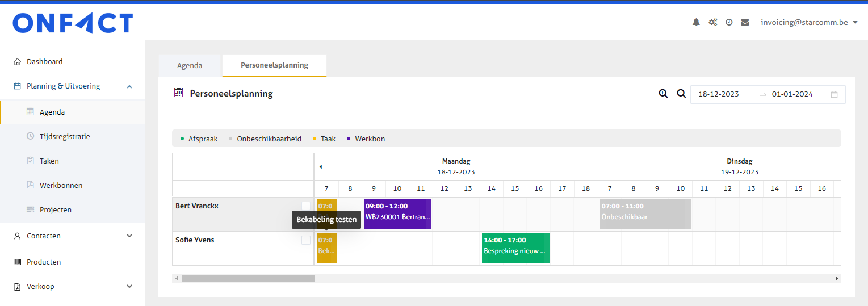Zoom out on the planning timeline
Viewport: 868px width, 306px height.
pos(681,94)
